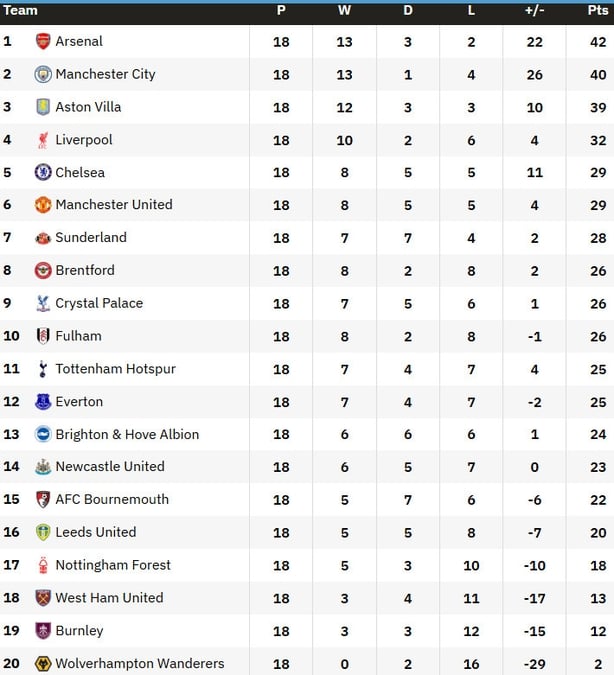This screenshot has width=614, height=675.
Task: Click the Chelsea badge icon
Action: click(43, 172)
